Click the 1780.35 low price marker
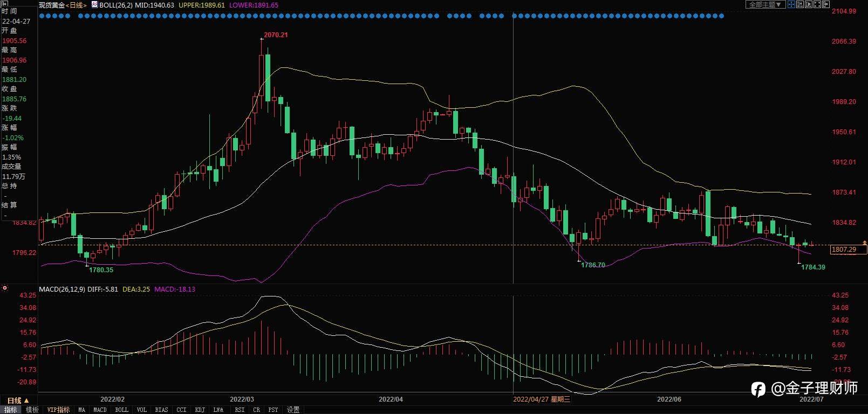Viewport: 868px width, 414px height. (x=101, y=270)
